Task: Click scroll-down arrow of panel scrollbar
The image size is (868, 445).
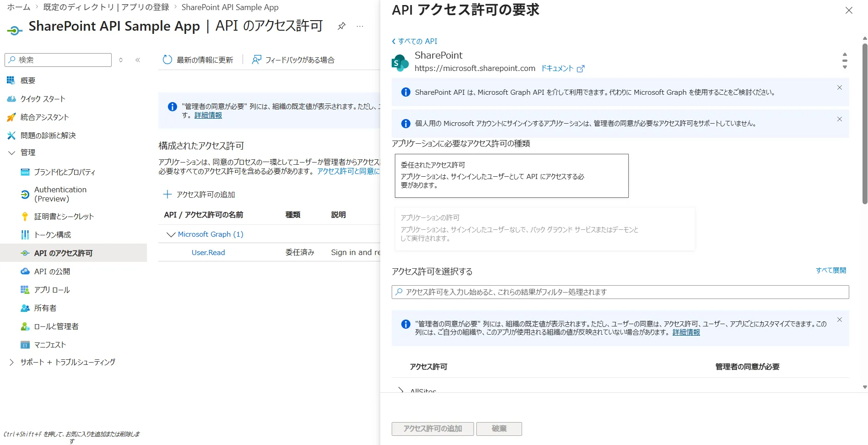Action: point(864,387)
